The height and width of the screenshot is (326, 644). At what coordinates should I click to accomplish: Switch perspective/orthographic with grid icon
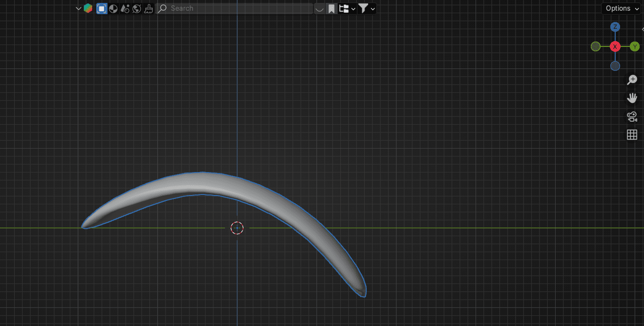pos(632,135)
